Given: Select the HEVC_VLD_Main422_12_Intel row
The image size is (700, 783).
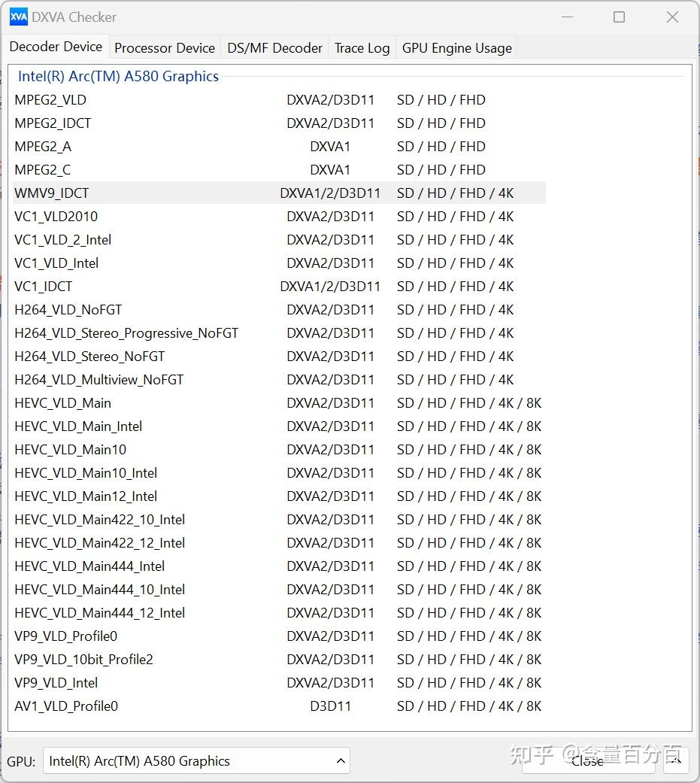Looking at the screenshot, I should click(x=279, y=543).
